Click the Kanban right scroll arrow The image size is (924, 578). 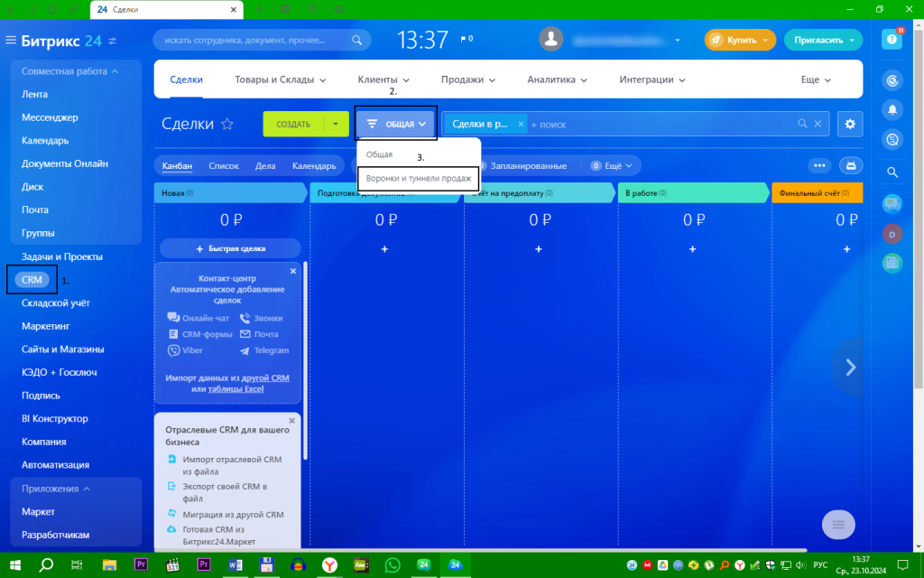850,368
